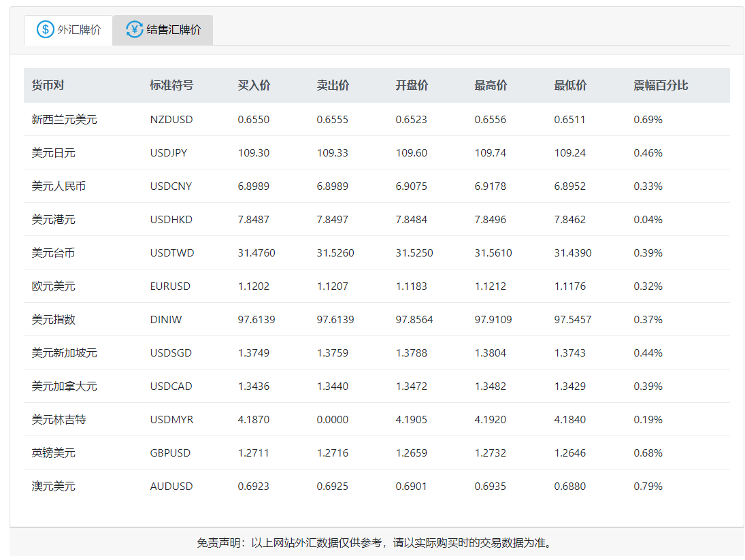Click the NZDUSD opening price 0.6523
The height and width of the screenshot is (560, 745).
click(412, 120)
